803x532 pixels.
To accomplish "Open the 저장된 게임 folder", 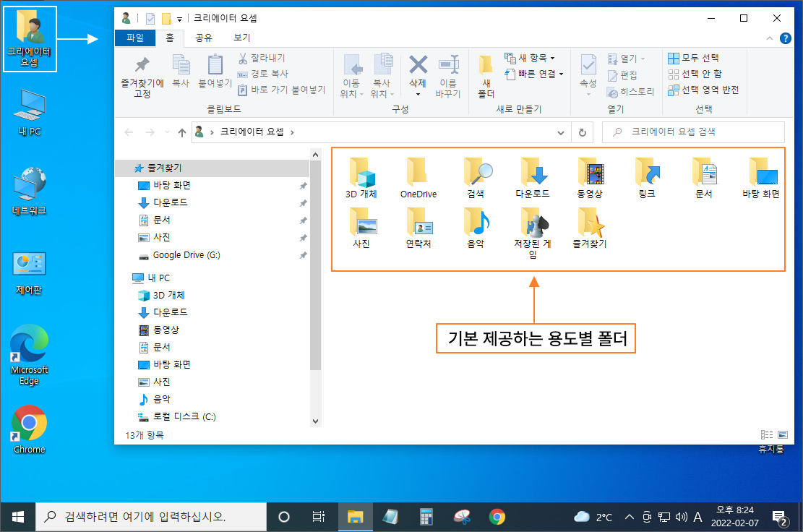I will pos(533,233).
